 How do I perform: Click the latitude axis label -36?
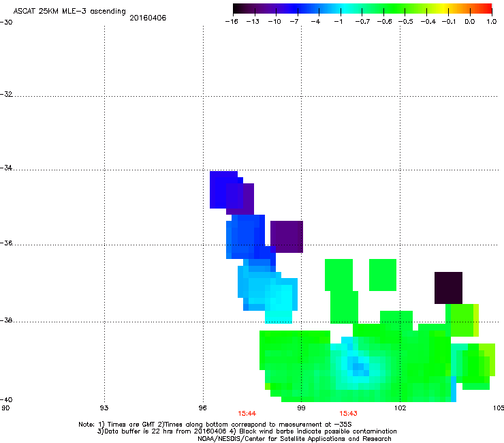(6, 243)
